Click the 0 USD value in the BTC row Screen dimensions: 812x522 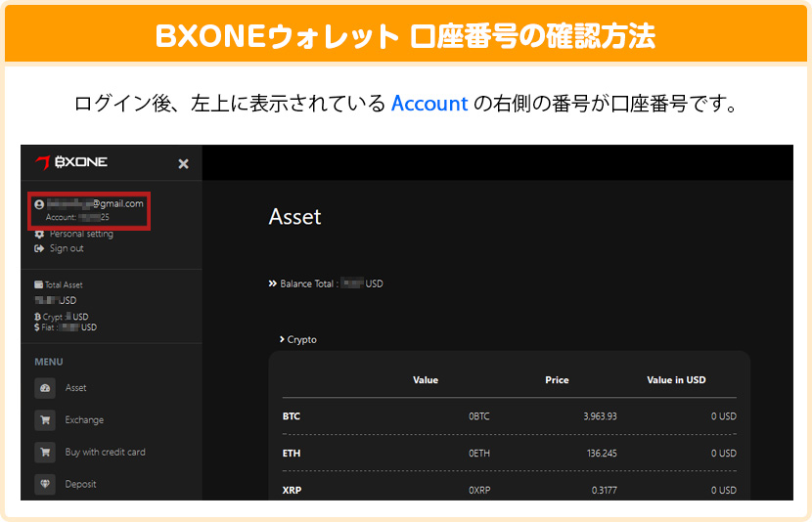pyautogui.click(x=723, y=416)
